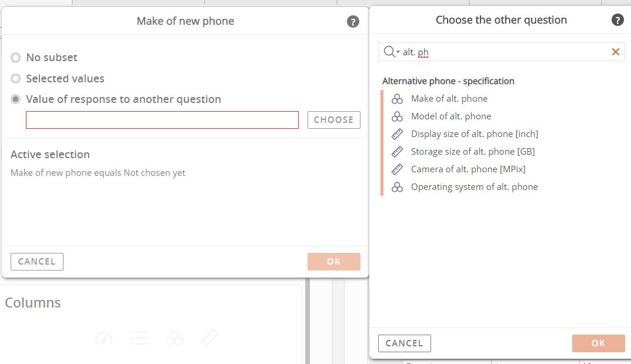The width and height of the screenshot is (631, 364).
Task: Confirm with OK in Choose the other question
Action: tap(599, 343)
